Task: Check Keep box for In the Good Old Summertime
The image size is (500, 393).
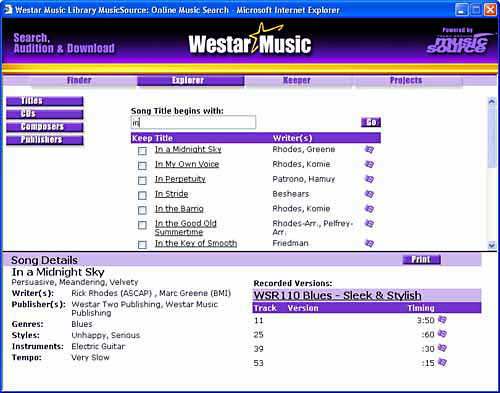Action: (142, 225)
